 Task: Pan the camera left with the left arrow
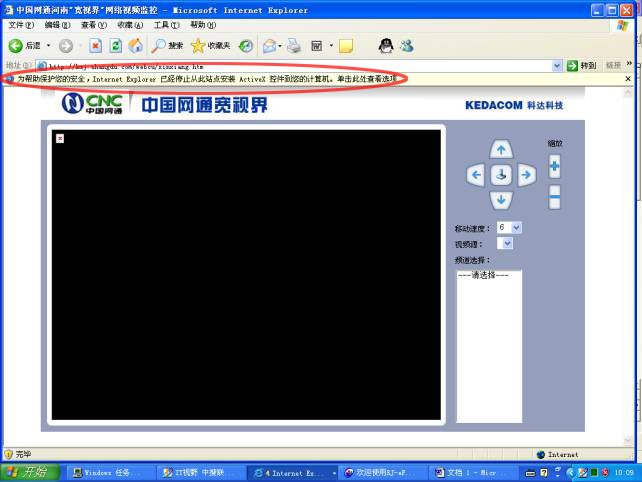coord(477,175)
